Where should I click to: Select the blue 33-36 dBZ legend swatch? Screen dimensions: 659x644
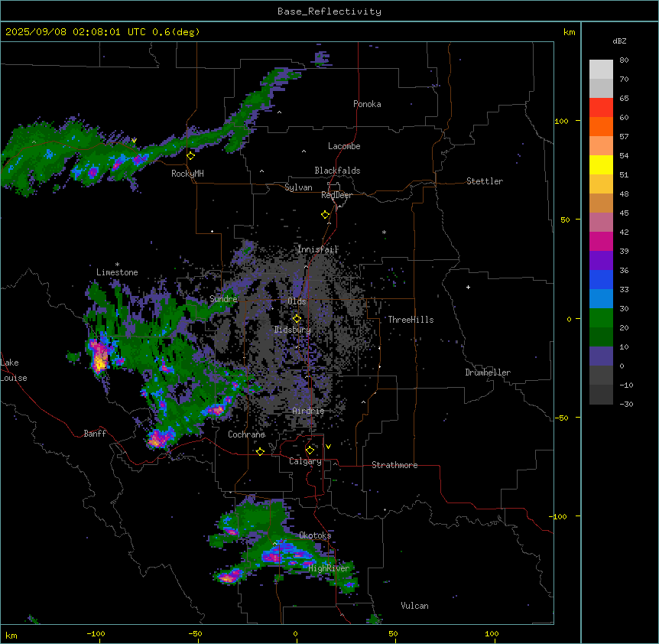tap(601, 279)
